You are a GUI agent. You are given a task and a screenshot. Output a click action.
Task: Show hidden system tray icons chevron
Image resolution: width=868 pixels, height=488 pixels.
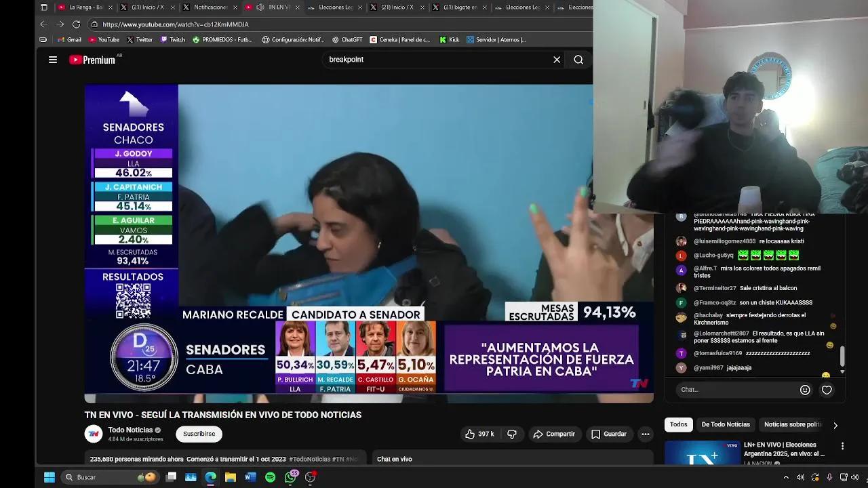tap(786, 477)
